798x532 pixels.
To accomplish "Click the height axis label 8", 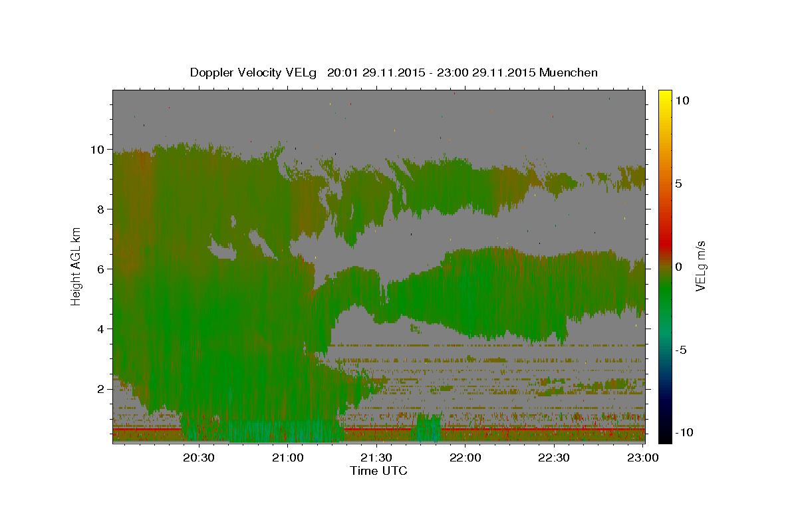I will pos(101,209).
